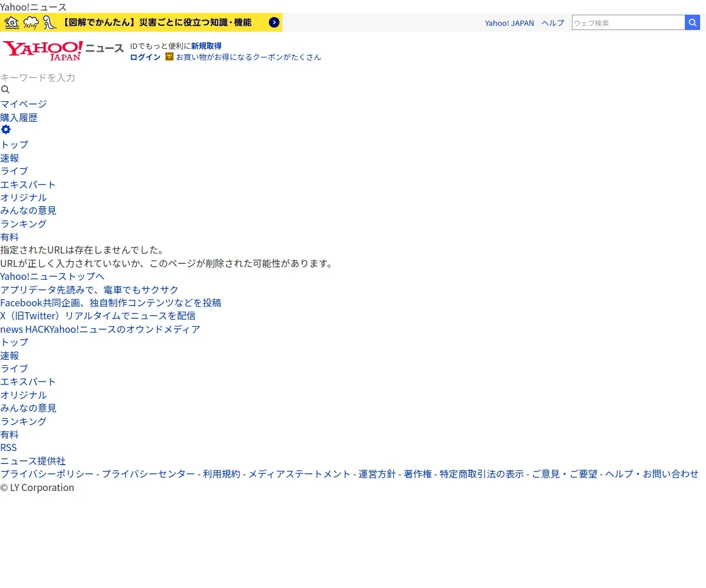Select 速報 in the header navigation
The height and width of the screenshot is (588, 706).
tap(9, 158)
